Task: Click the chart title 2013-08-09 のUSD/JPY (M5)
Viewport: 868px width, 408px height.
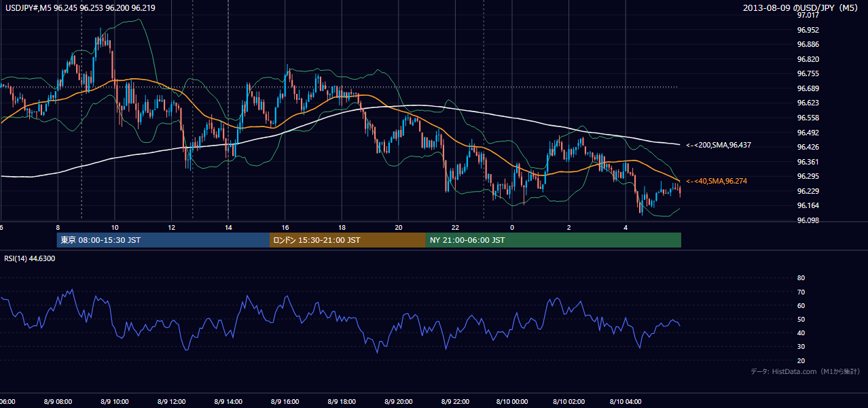Action: pyautogui.click(x=801, y=7)
